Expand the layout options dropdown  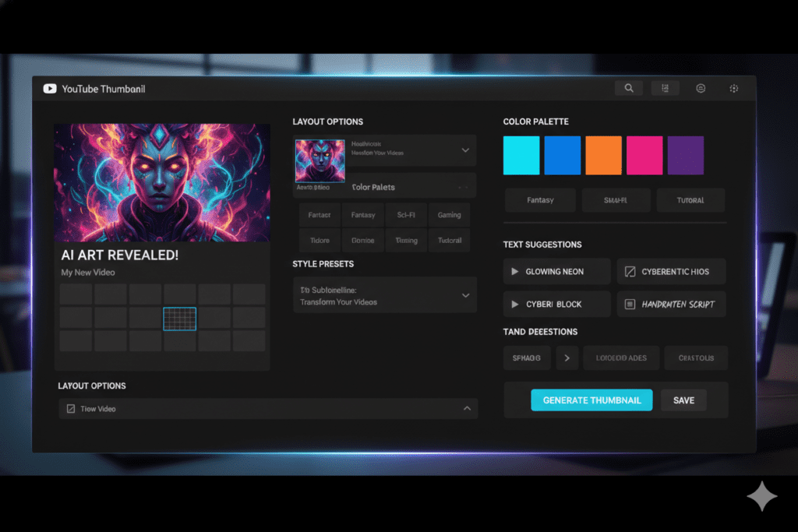point(465,150)
